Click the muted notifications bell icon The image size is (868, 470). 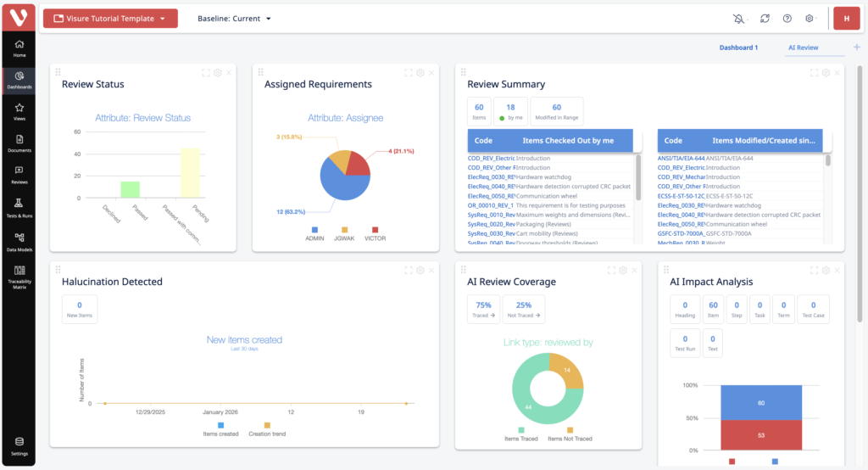coord(739,19)
